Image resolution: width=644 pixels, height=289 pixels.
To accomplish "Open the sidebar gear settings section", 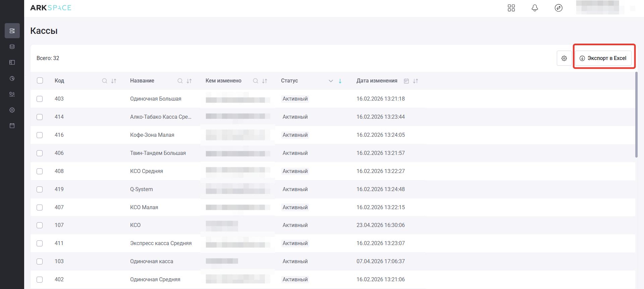I will pos(12,110).
